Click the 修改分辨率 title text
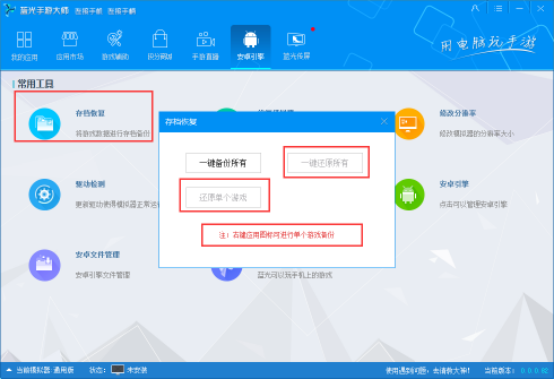The width and height of the screenshot is (554, 379). (458, 113)
